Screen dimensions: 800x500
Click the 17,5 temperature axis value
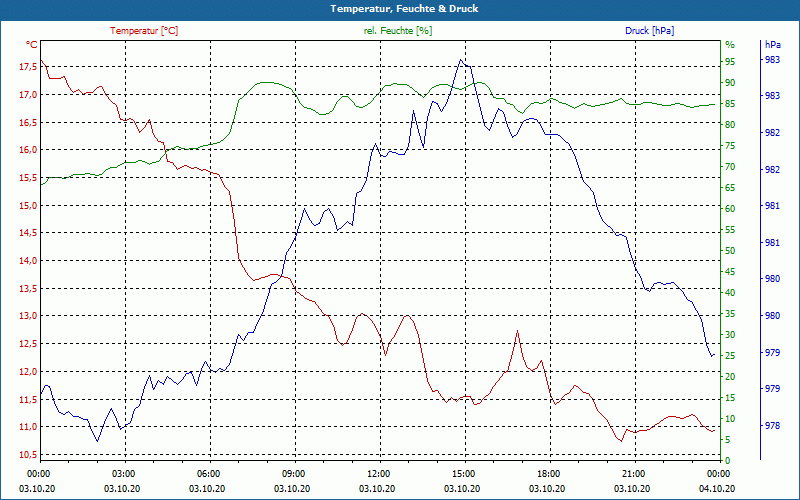click(x=28, y=67)
